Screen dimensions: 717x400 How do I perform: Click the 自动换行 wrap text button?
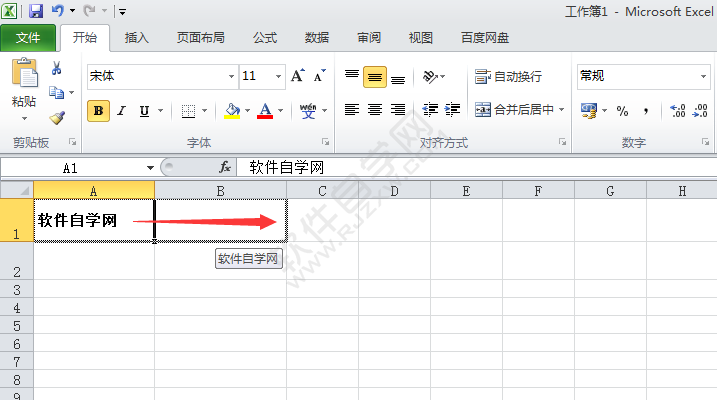click(508, 76)
